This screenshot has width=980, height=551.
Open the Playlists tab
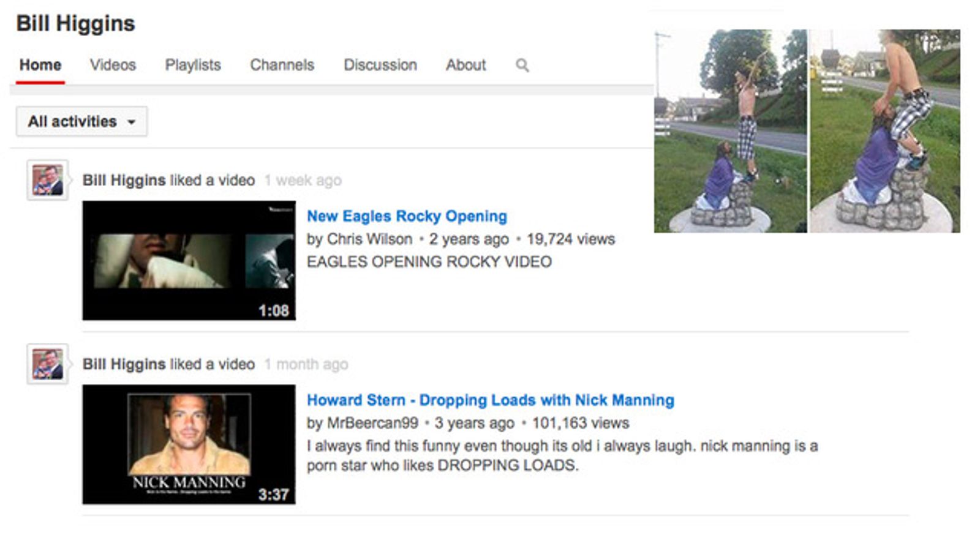tap(193, 65)
